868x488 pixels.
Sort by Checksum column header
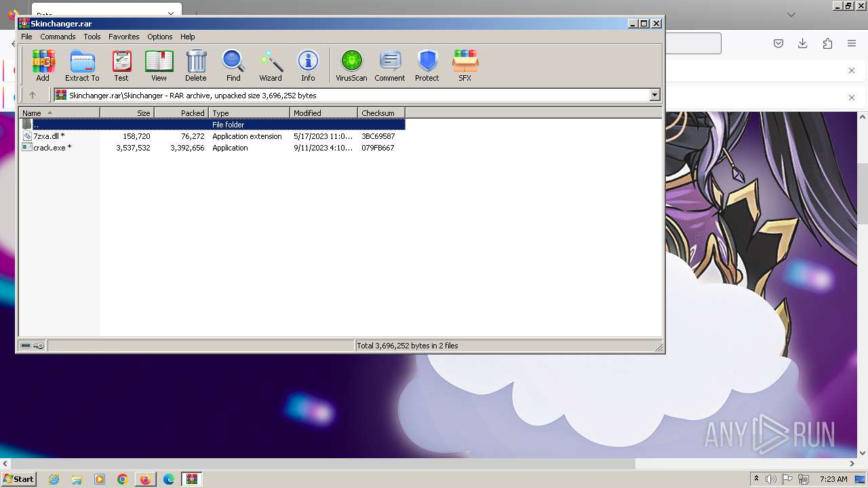pos(381,113)
